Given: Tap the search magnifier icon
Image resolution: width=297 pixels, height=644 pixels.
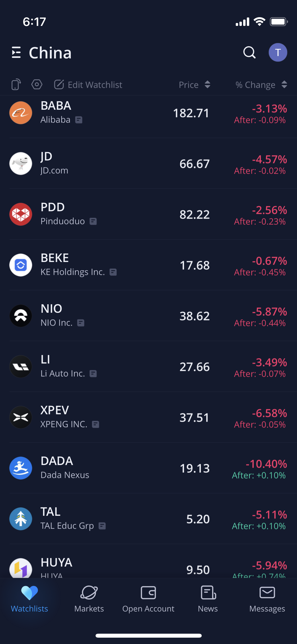Looking at the screenshot, I should tap(249, 52).
